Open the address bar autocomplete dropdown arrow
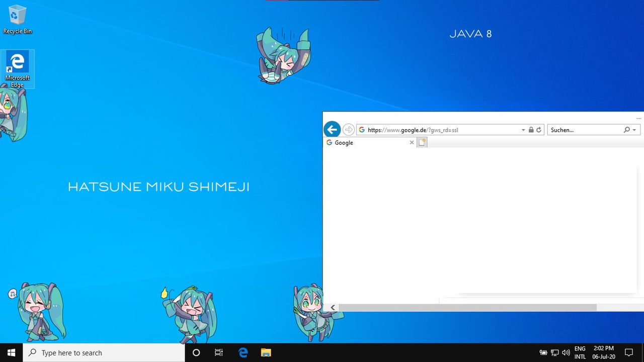Image resolution: width=644 pixels, height=362 pixels. [523, 130]
